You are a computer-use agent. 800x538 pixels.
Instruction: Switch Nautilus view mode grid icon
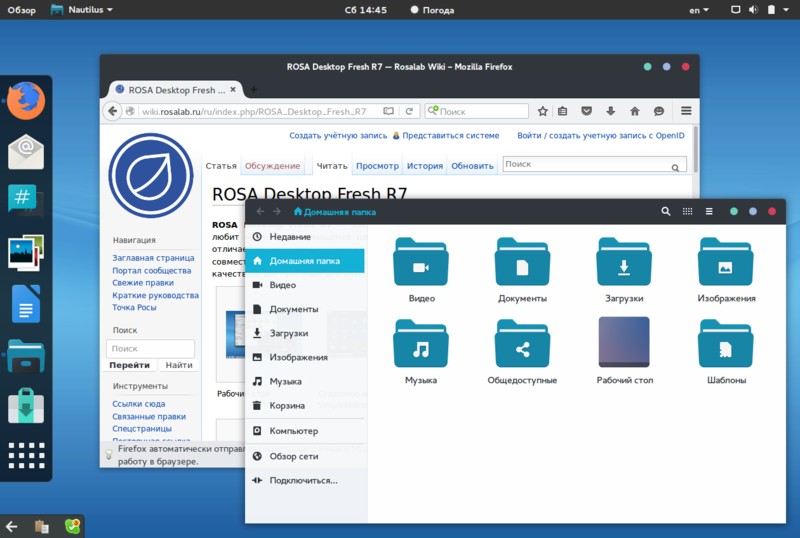pyautogui.click(x=688, y=211)
